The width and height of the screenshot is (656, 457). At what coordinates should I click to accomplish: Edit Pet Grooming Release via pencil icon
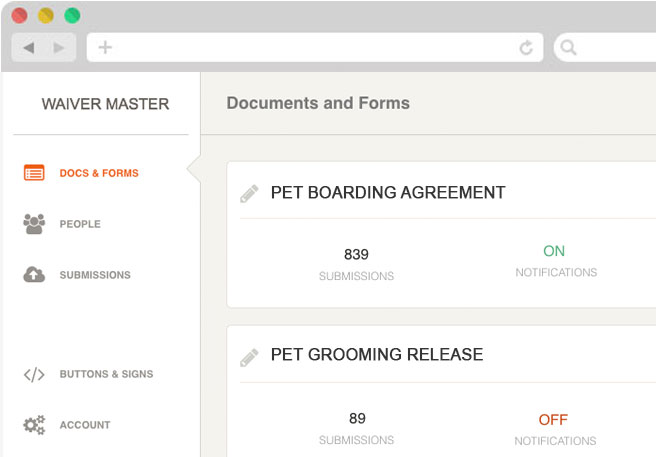click(249, 355)
